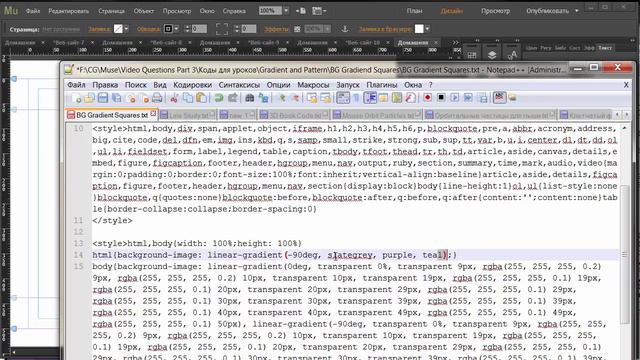Toggle the spell-check ABC toolbar icon
This screenshot has width=640, height=360.
pyautogui.click(x=499, y=98)
